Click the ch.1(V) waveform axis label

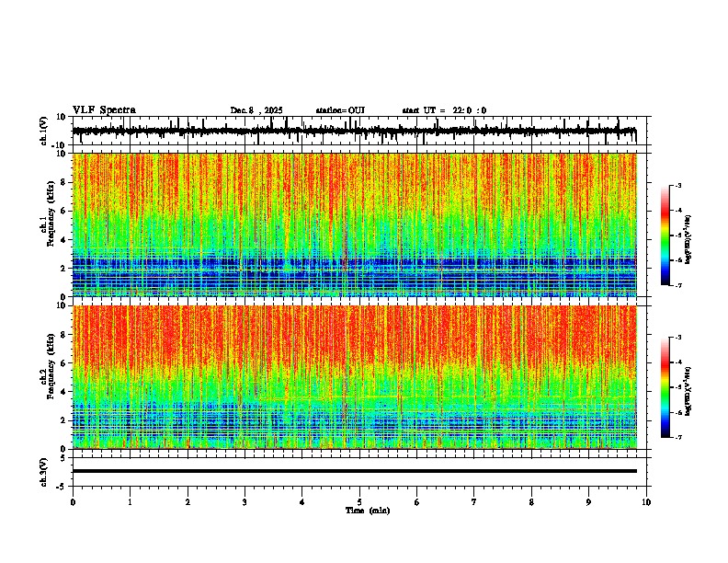(44, 131)
